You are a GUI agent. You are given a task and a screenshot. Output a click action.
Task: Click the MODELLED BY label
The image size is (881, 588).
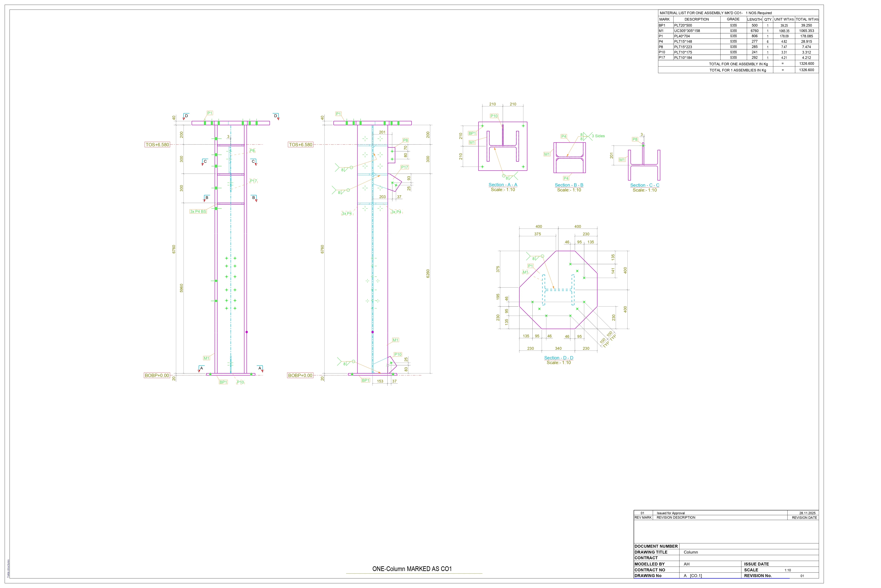[x=649, y=564]
